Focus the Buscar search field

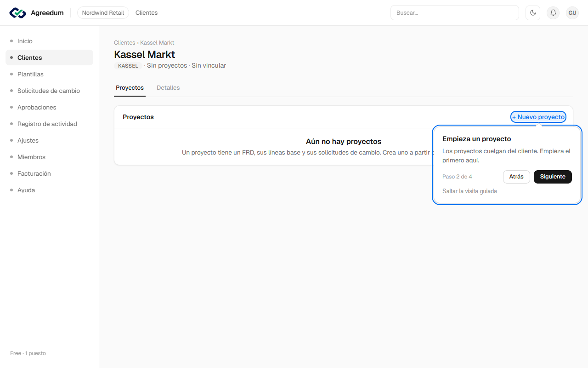pyautogui.click(x=455, y=13)
